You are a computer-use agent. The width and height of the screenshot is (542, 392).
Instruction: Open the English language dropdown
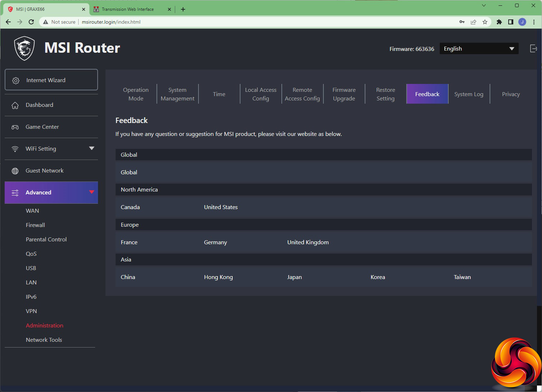(x=479, y=49)
